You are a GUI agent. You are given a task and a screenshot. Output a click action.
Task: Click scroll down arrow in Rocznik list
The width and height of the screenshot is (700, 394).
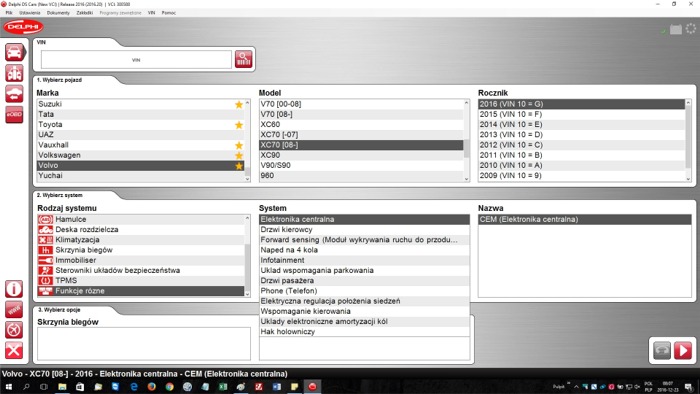[x=688, y=179]
